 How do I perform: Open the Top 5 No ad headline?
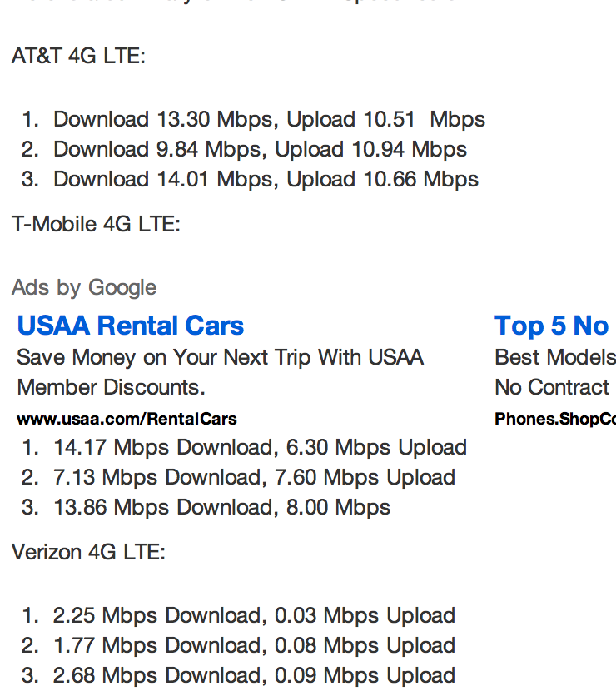[x=552, y=326]
